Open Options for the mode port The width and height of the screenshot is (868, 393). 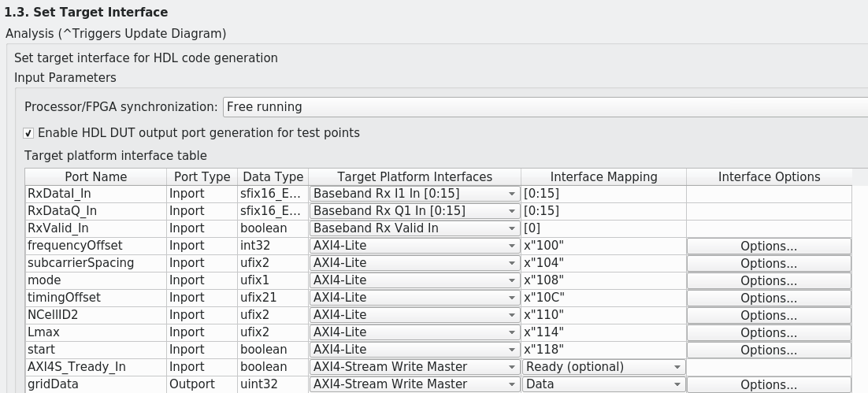tap(768, 280)
